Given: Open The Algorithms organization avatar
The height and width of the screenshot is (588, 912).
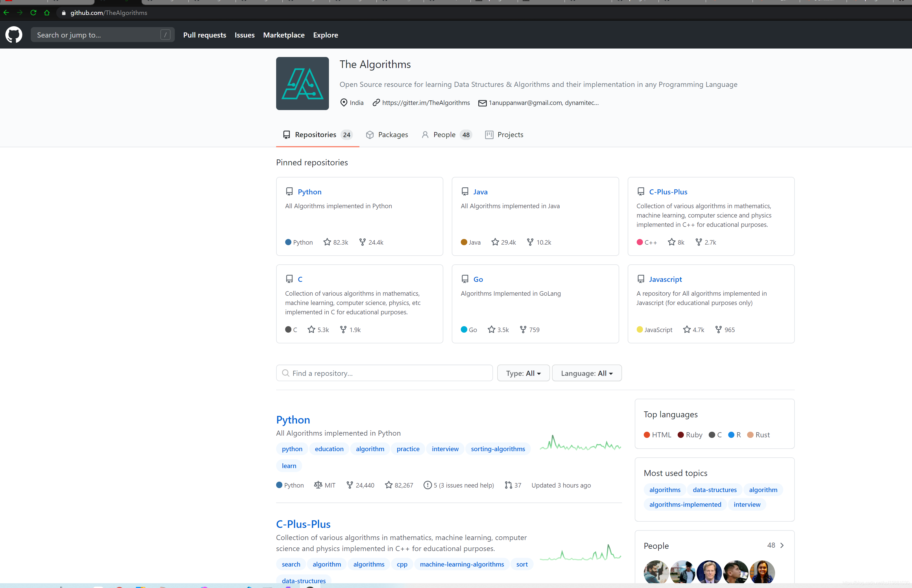Looking at the screenshot, I should click(302, 83).
